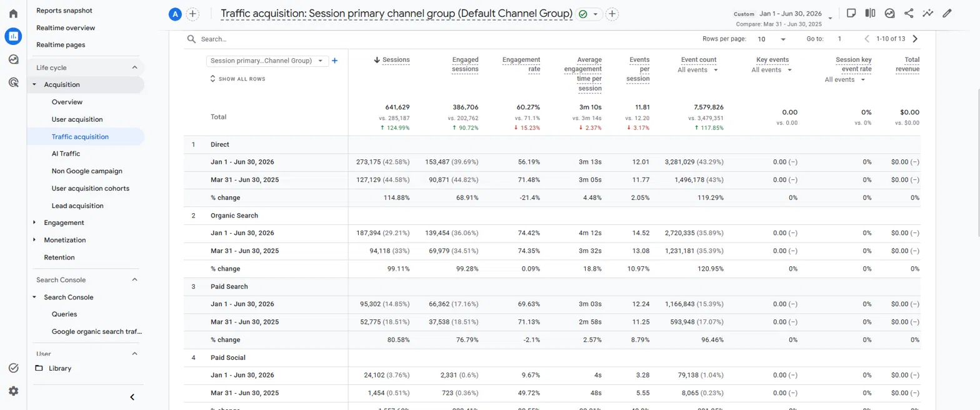
Task: Open Session key event rate All events dropdown
Action: click(x=845, y=79)
